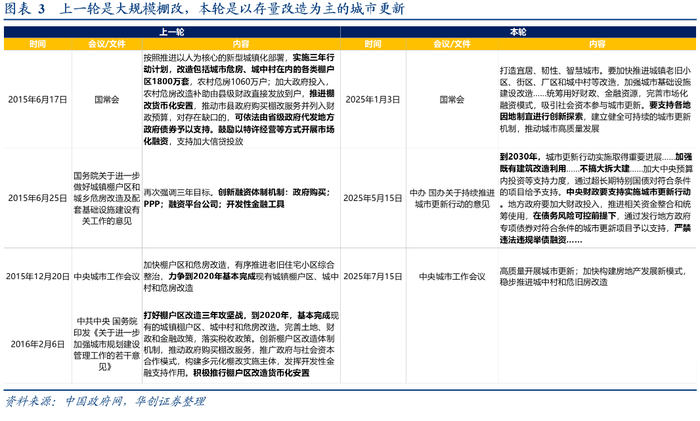Screen dimensions: 700x421
Task: Select the left 会议/文件 column header
Action: pyautogui.click(x=107, y=44)
